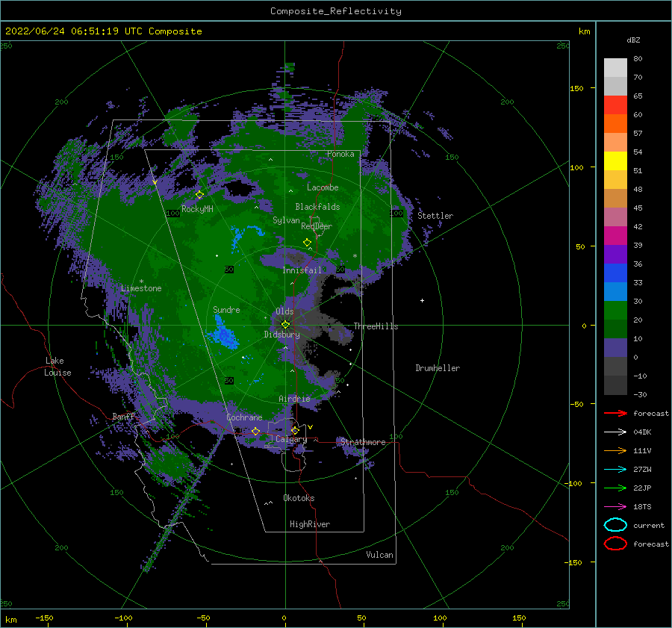Pick the magenta 39-42 dBZ swatch
Screen dimensions: 672x628
(x=615, y=236)
